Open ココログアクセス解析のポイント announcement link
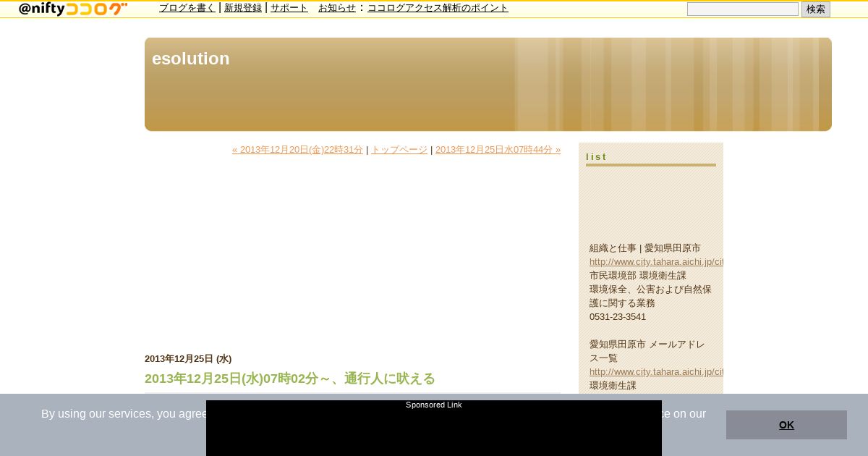 tap(438, 8)
